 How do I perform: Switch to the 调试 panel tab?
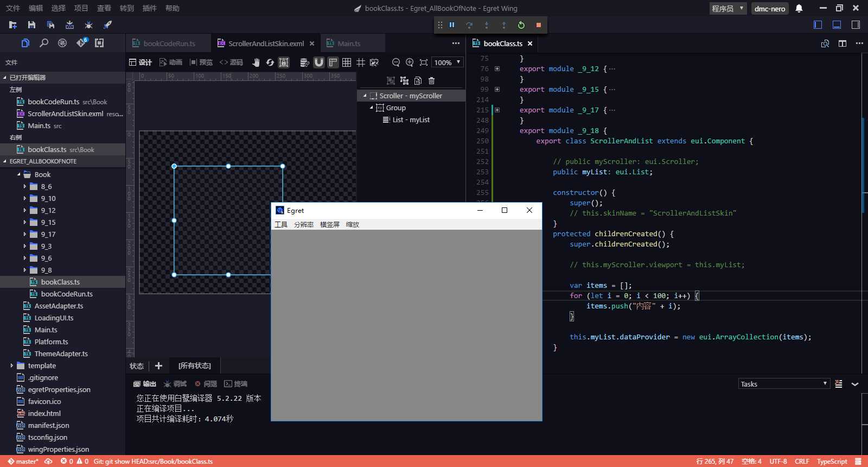click(175, 384)
